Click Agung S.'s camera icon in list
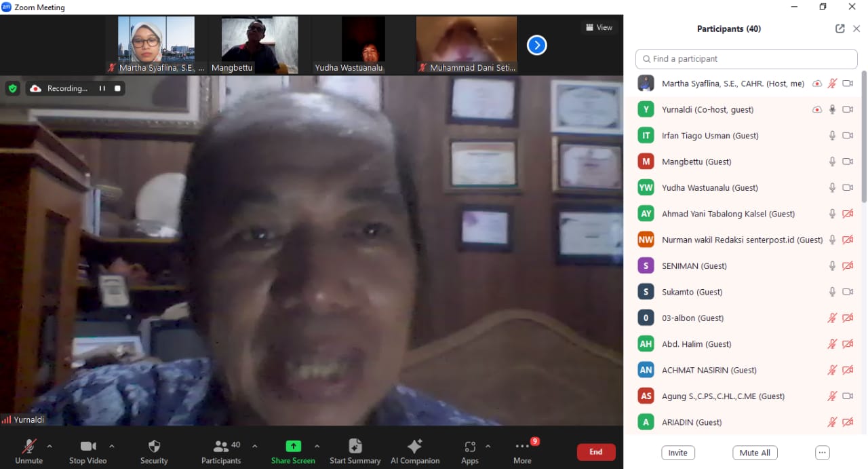Image resolution: width=868 pixels, height=469 pixels. coord(848,396)
